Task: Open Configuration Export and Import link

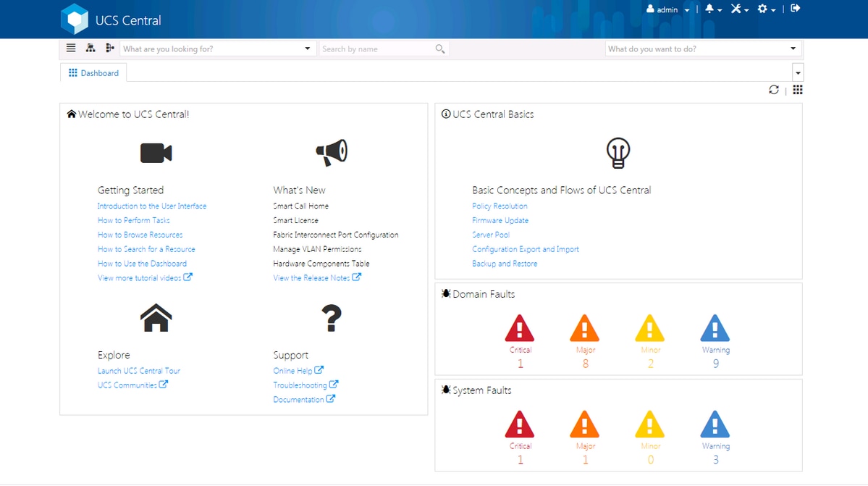Action: (x=526, y=249)
